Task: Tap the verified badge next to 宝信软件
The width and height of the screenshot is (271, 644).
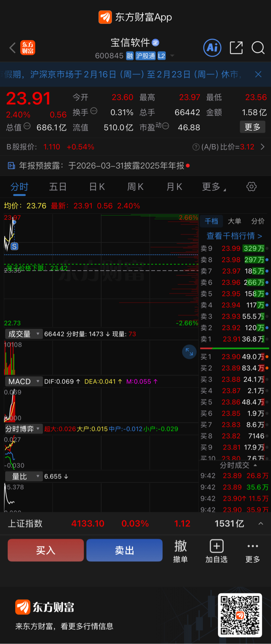Action: (x=155, y=43)
